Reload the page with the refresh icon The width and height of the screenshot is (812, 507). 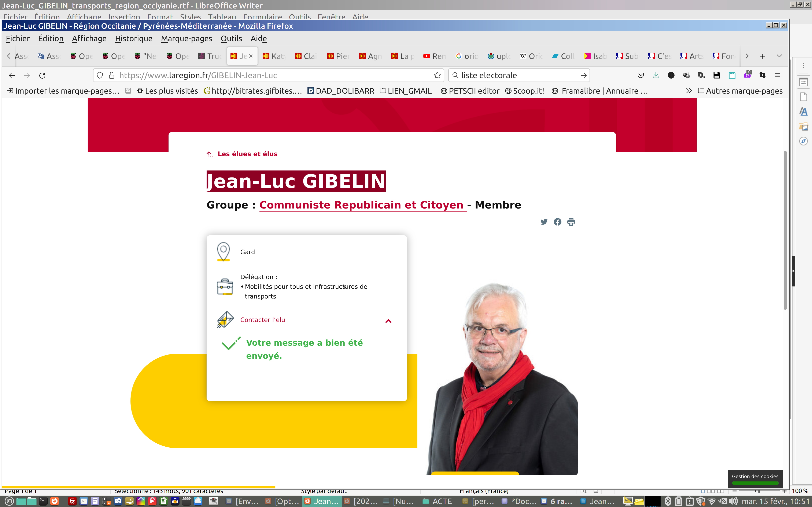click(x=42, y=75)
